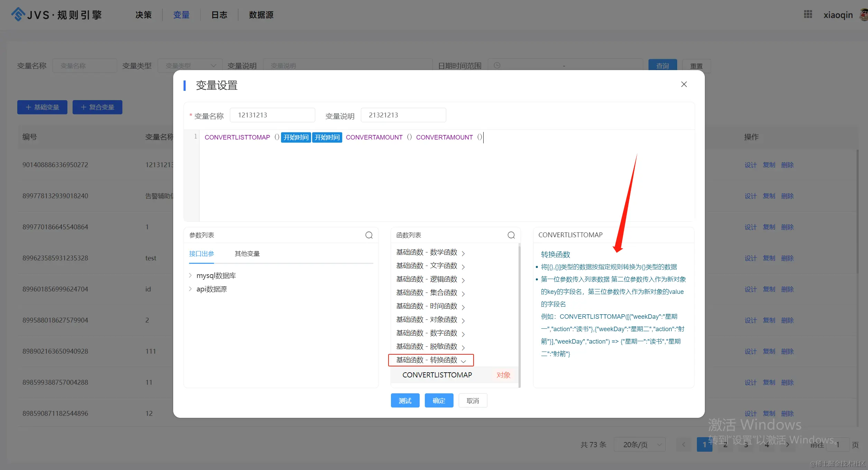Image resolution: width=868 pixels, height=470 pixels.
Task: Click the clock icon in date range field
Action: coord(497,66)
